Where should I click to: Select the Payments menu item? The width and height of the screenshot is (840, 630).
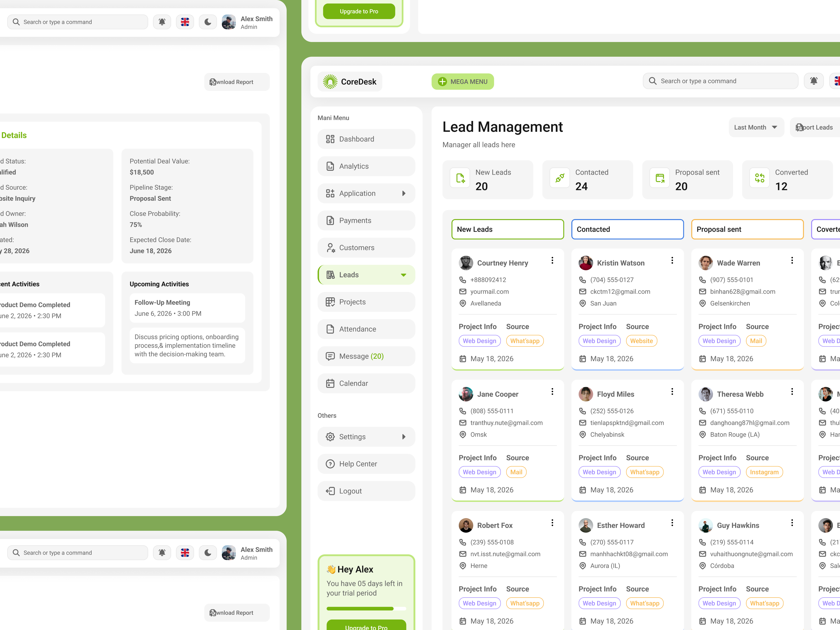366,221
